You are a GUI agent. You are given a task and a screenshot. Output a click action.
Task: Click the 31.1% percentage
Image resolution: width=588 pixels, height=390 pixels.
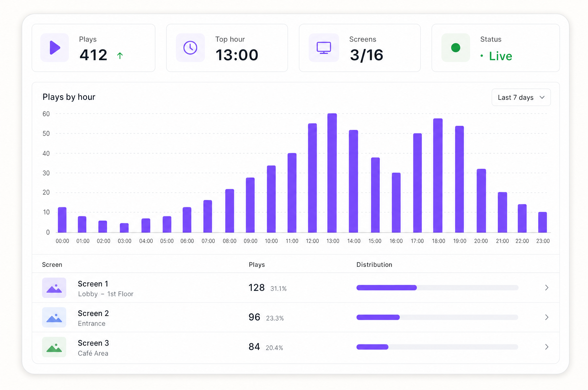[278, 289]
